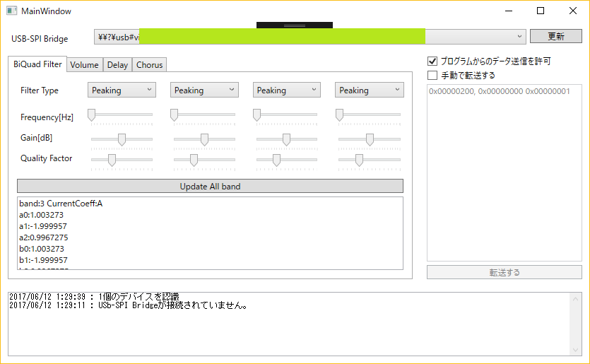Image resolution: width=590 pixels, height=364 pixels.
Task: Click the b0:1.003273 coefficient line
Action: point(42,249)
